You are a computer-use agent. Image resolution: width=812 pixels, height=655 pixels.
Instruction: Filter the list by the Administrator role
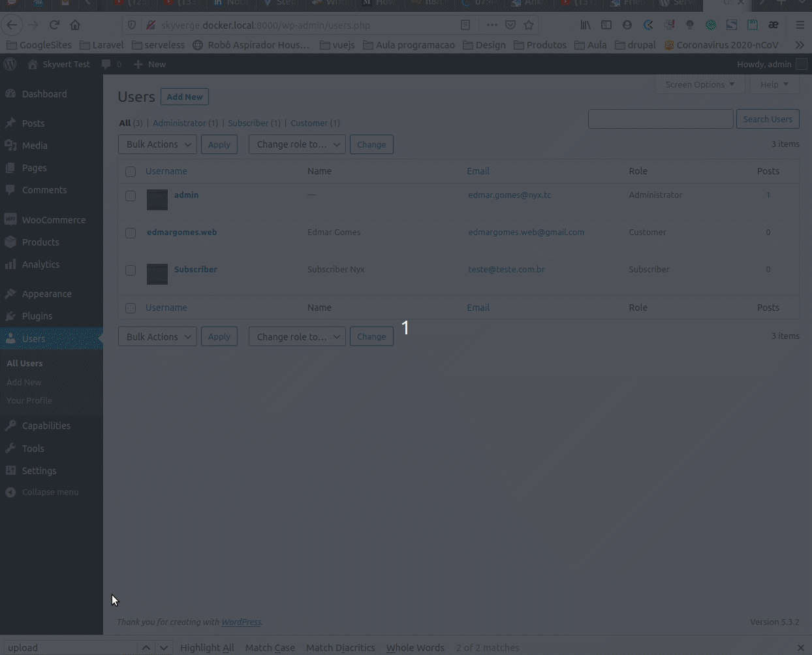pos(185,123)
